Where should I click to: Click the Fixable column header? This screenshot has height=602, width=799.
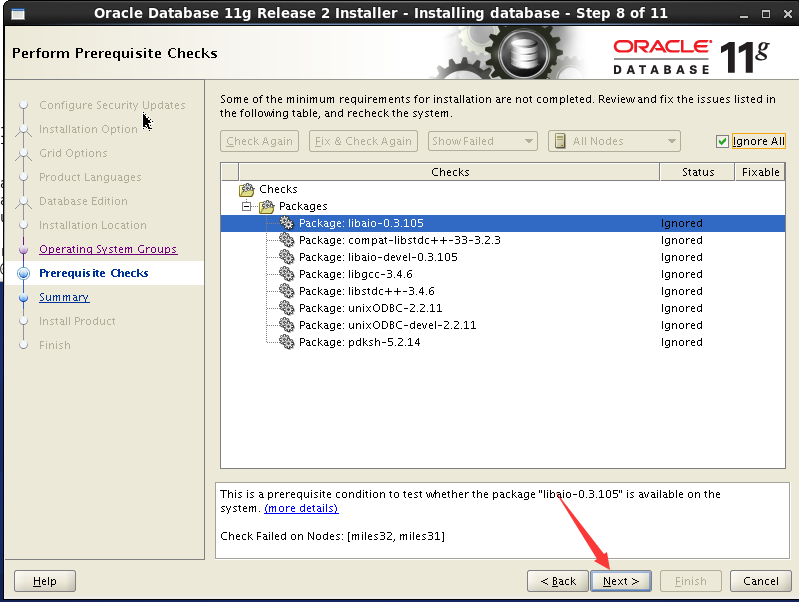tap(760, 172)
